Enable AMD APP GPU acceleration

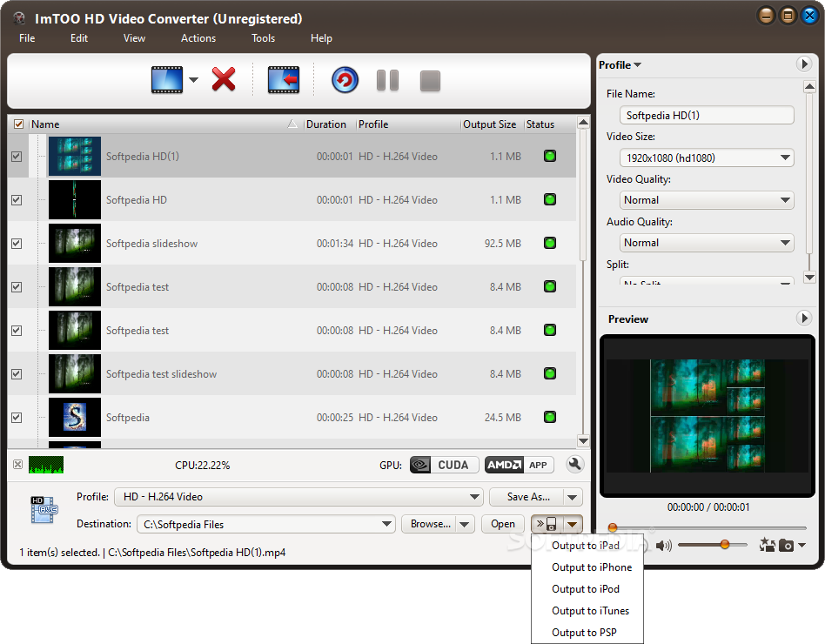pos(519,465)
